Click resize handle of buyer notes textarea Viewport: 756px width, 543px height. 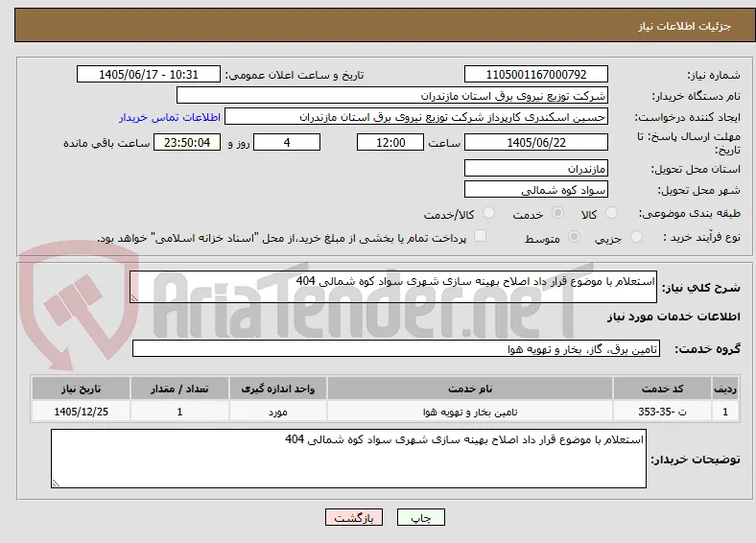pyautogui.click(x=56, y=483)
